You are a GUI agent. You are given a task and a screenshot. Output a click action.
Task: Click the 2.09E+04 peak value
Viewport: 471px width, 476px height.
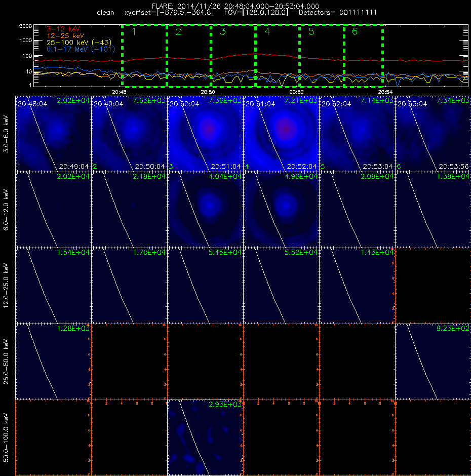(x=377, y=176)
